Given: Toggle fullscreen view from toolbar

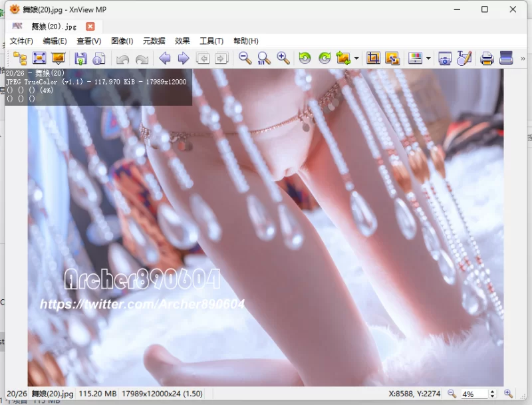Looking at the screenshot, I should point(39,59).
